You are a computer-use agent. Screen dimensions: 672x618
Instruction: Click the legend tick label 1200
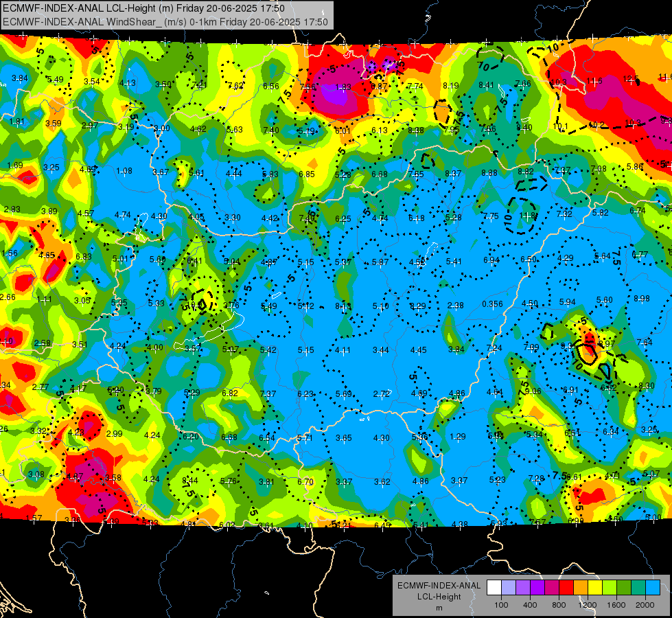[587, 605]
